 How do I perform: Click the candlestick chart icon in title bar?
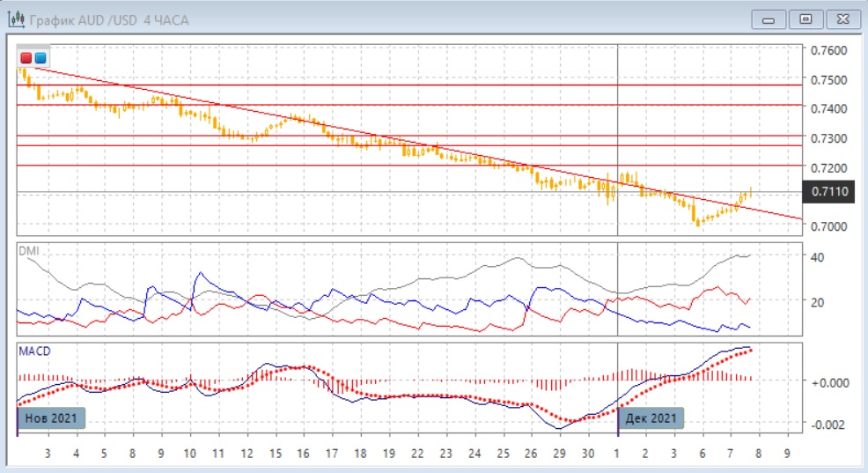click(x=15, y=18)
